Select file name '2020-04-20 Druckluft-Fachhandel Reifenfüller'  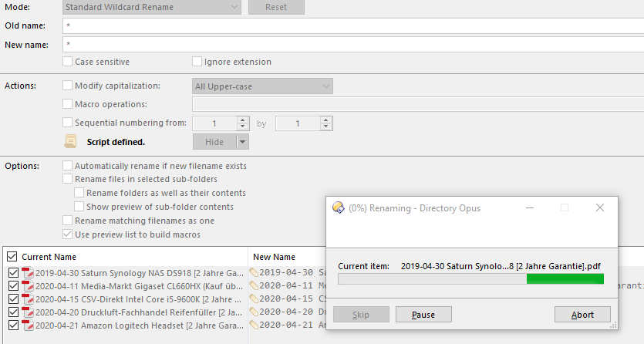pos(140,312)
